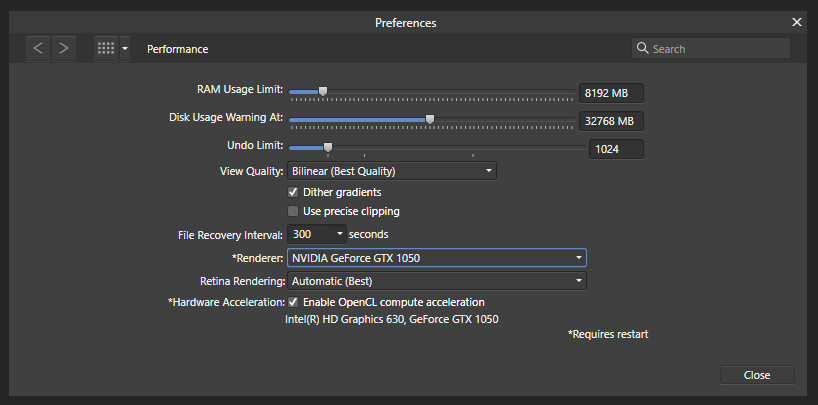Image resolution: width=818 pixels, height=405 pixels.
Task: Expand the File Recovery Interval dropdown
Action: pyautogui.click(x=317, y=234)
